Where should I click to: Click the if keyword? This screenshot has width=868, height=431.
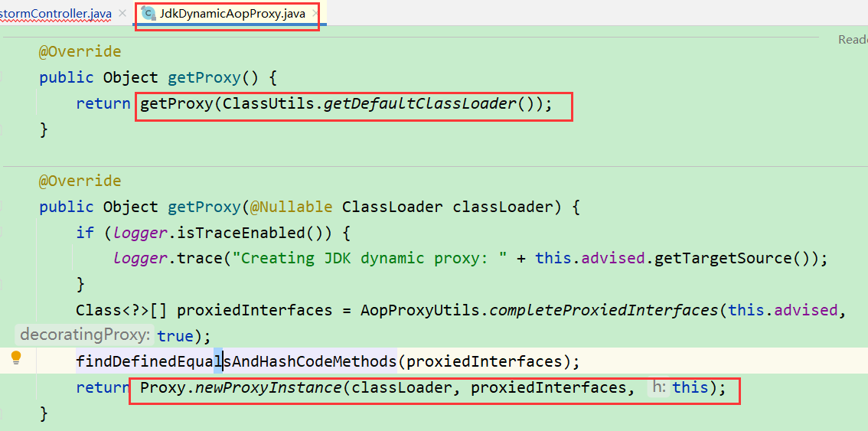coord(85,233)
